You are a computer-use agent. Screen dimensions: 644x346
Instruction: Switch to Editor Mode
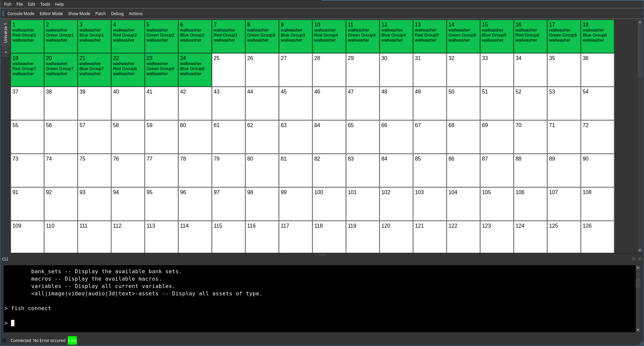point(51,13)
